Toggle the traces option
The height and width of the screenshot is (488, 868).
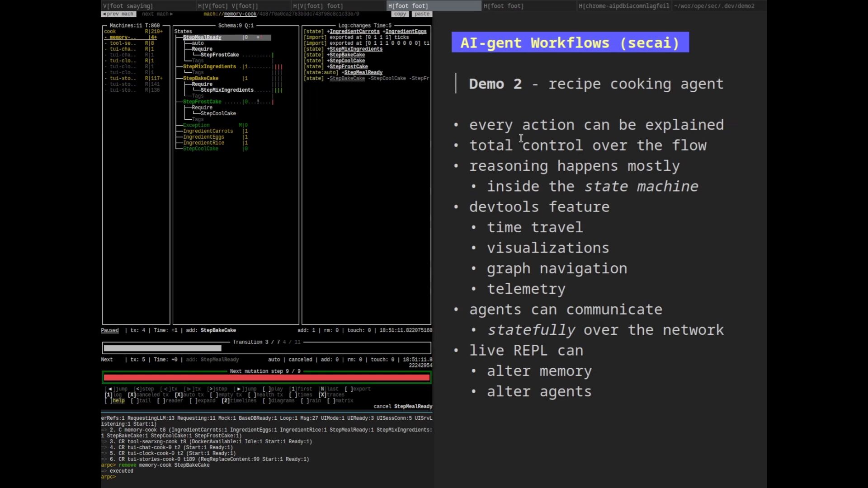331,395
